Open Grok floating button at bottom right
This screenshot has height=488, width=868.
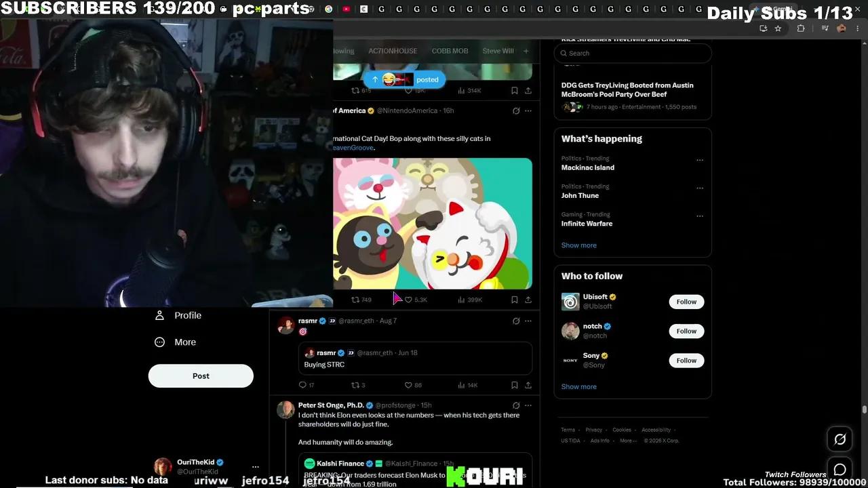(x=840, y=439)
